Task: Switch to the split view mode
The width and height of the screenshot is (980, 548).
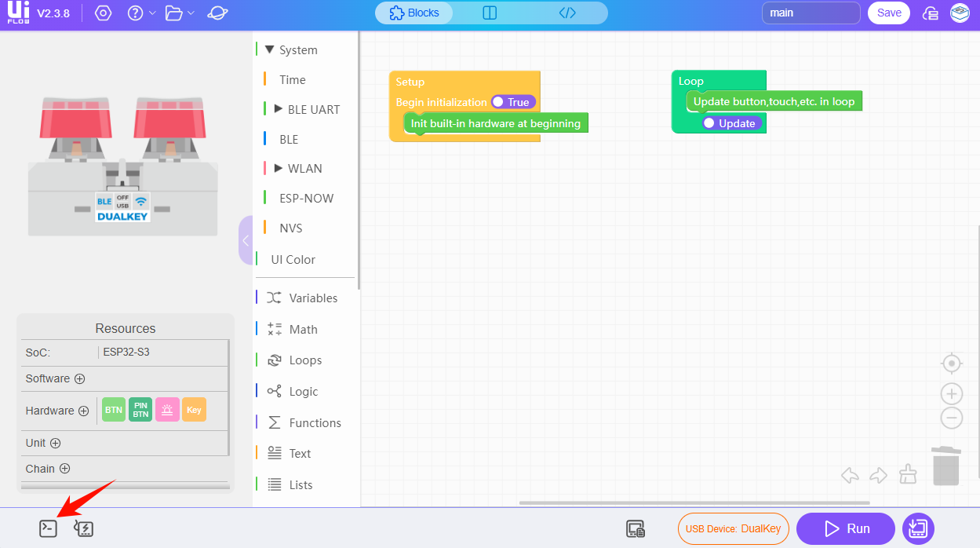Action: 490,13
